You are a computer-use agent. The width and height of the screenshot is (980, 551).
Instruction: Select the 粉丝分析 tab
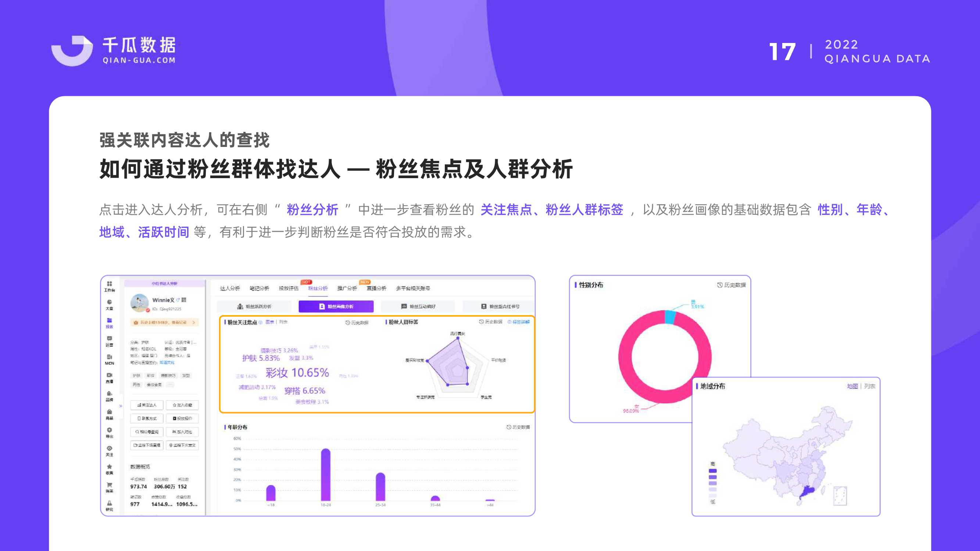click(x=318, y=288)
